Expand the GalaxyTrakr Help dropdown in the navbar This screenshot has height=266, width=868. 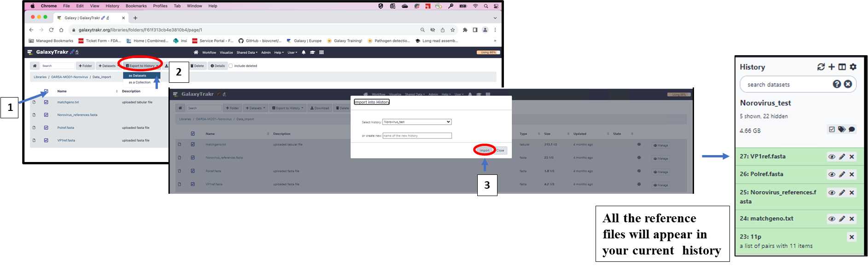tap(279, 52)
